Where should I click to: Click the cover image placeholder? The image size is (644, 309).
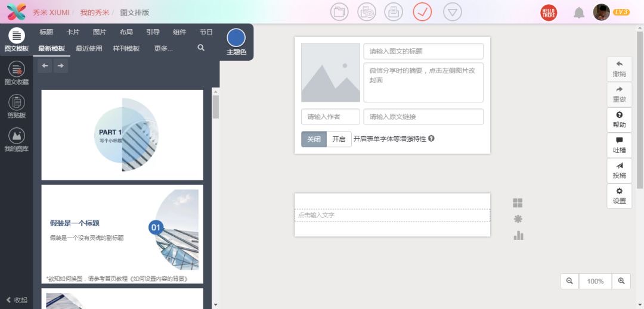[x=330, y=73]
